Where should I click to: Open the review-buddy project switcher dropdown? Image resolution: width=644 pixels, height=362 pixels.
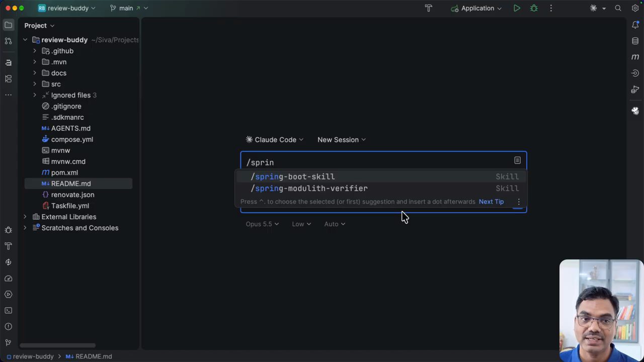click(67, 8)
